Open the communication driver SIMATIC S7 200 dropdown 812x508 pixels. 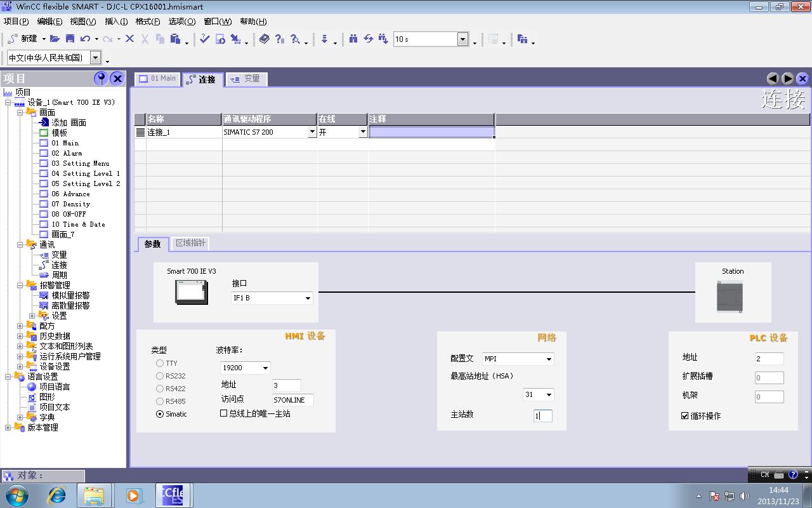pyautogui.click(x=312, y=132)
